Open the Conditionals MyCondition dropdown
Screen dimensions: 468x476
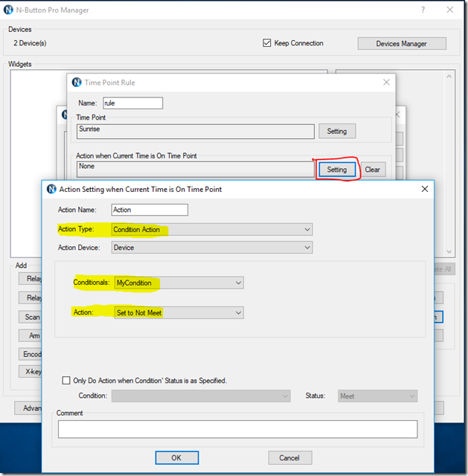(179, 283)
